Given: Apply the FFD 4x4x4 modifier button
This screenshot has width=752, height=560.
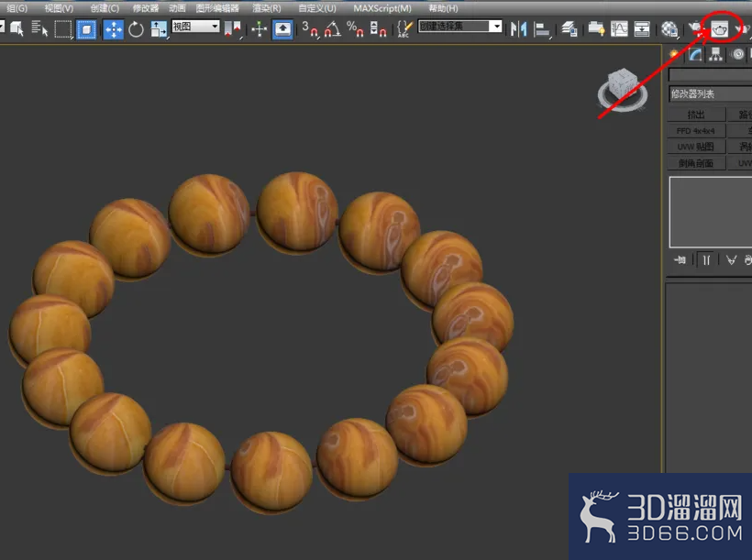Looking at the screenshot, I should pos(696,130).
